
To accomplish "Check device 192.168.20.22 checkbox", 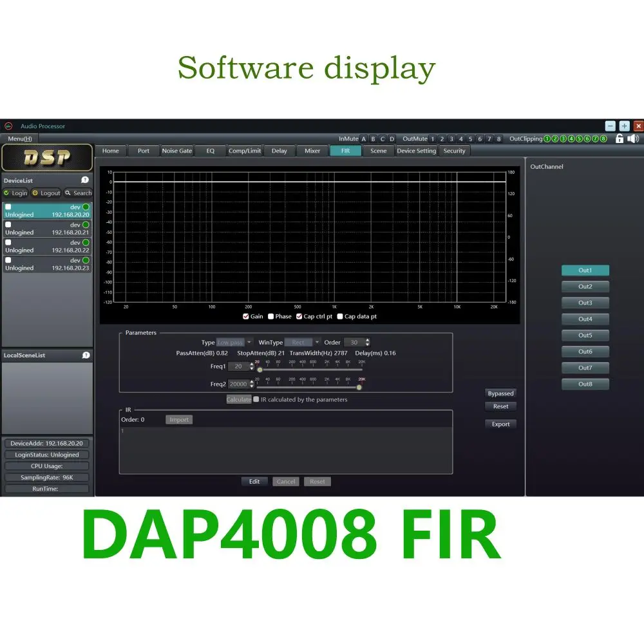I will (8, 242).
